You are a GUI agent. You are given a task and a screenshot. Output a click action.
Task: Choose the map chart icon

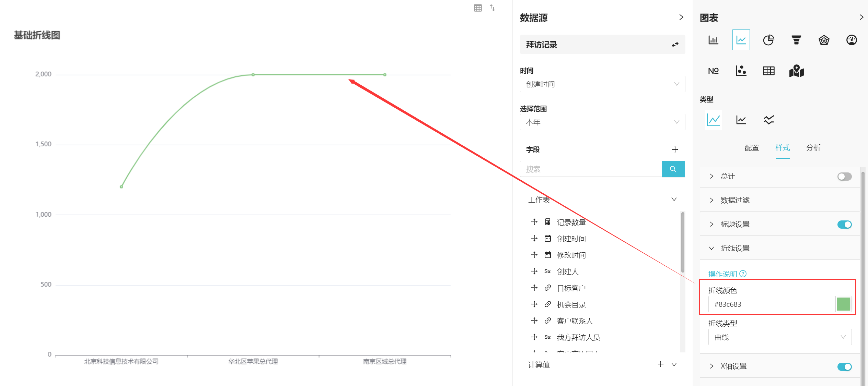796,71
